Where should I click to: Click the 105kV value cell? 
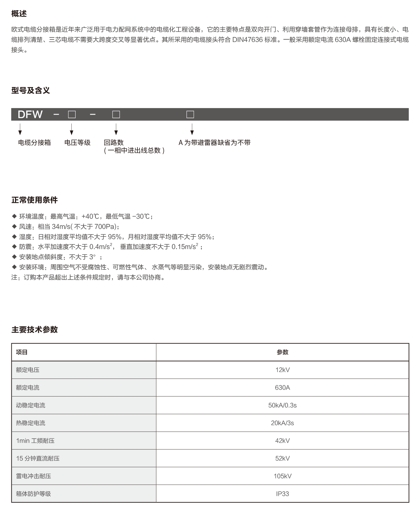[x=282, y=476]
